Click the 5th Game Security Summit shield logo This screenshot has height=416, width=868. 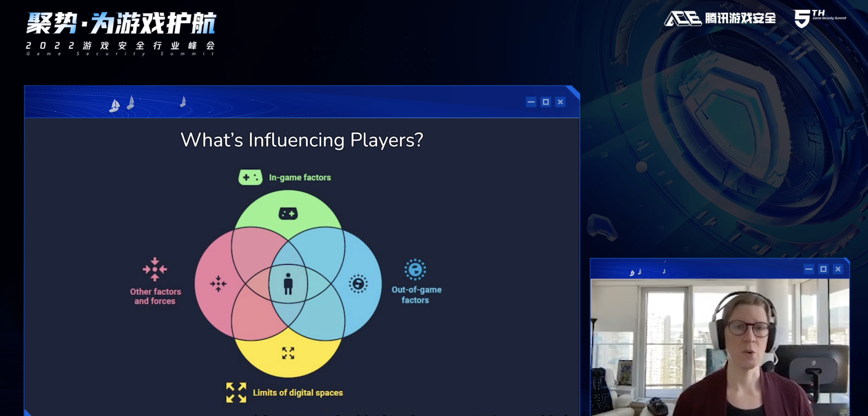tap(820, 18)
